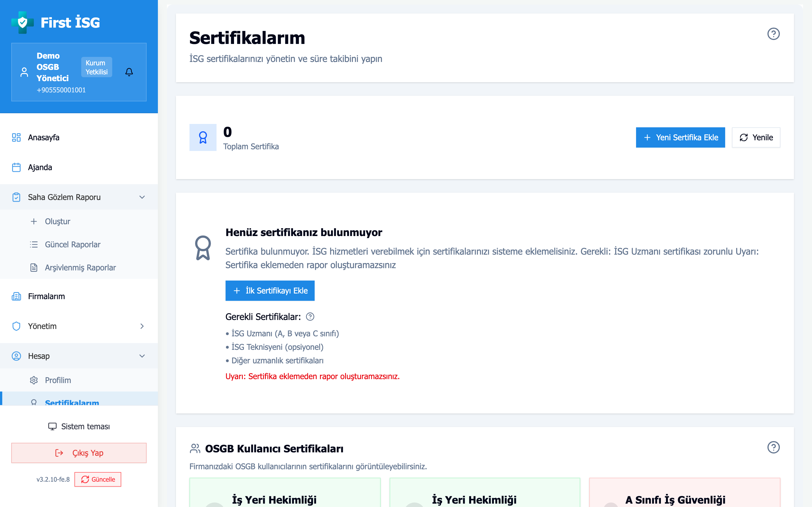Open the Ajanda calendar icon
This screenshot has height=507, width=812.
pos(16,167)
